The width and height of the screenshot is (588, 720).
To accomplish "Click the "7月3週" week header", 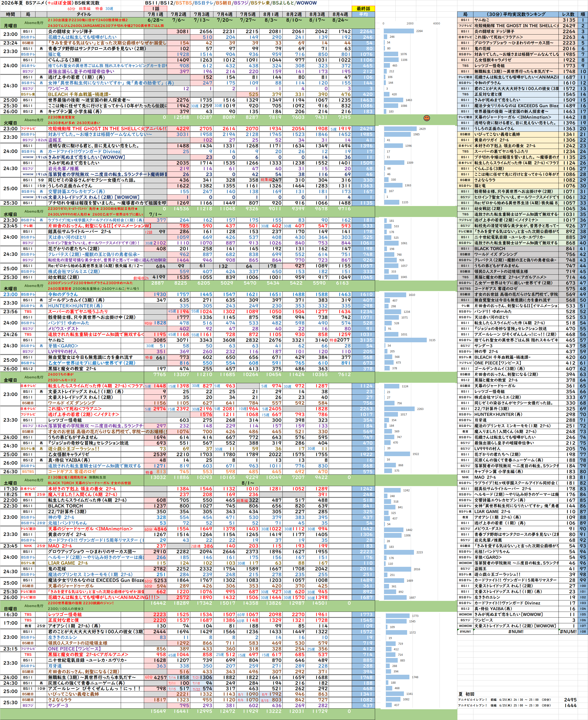I will [201, 15].
